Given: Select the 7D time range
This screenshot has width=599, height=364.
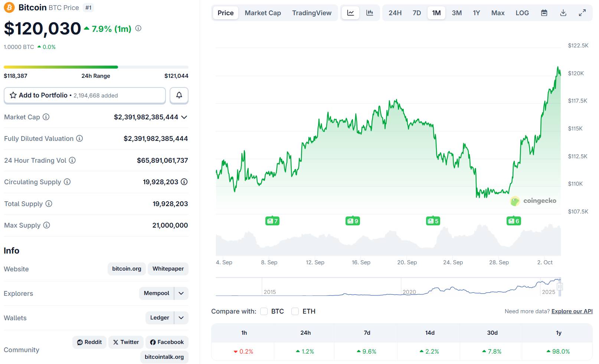Looking at the screenshot, I should tap(416, 13).
